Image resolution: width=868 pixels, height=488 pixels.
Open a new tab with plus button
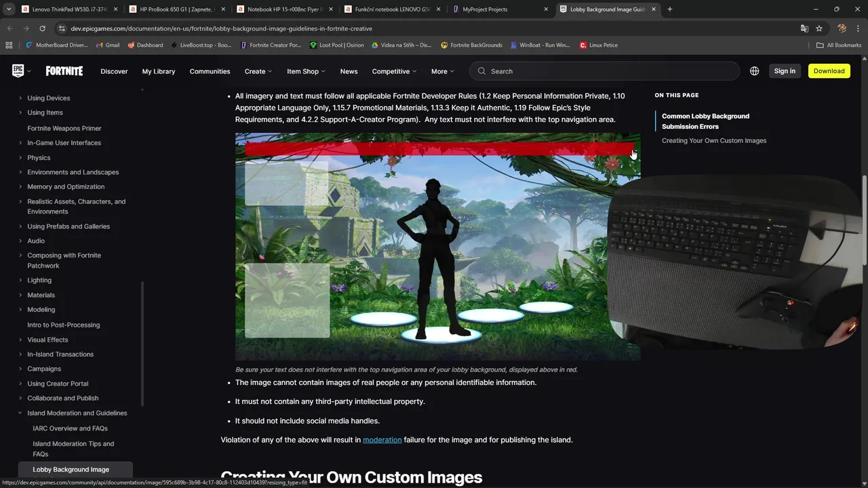tap(669, 9)
